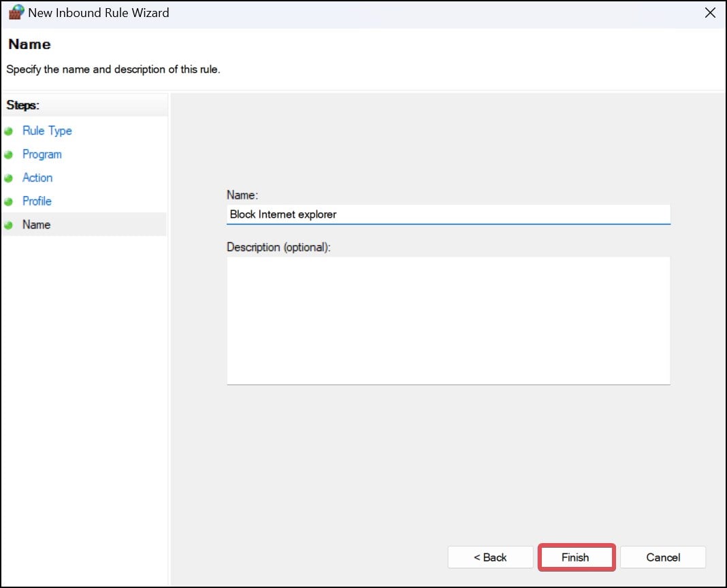727x588 pixels.
Task: Open the Action step
Action: (37, 178)
